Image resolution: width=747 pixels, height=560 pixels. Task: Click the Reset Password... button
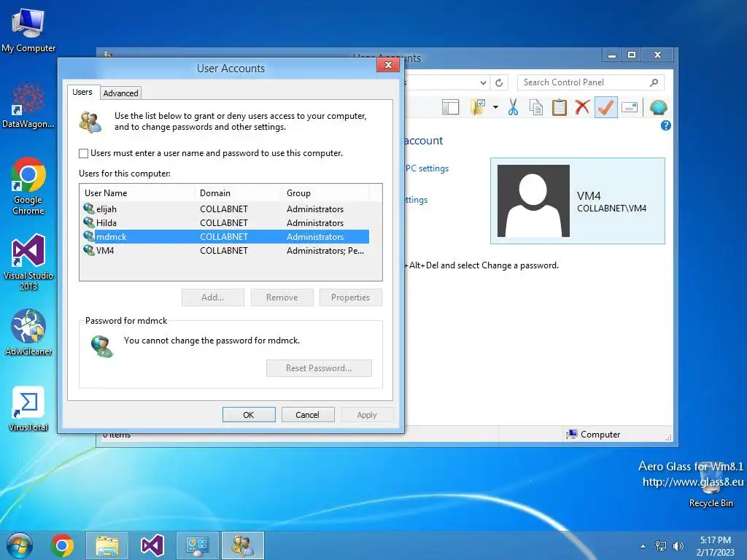pyautogui.click(x=319, y=368)
